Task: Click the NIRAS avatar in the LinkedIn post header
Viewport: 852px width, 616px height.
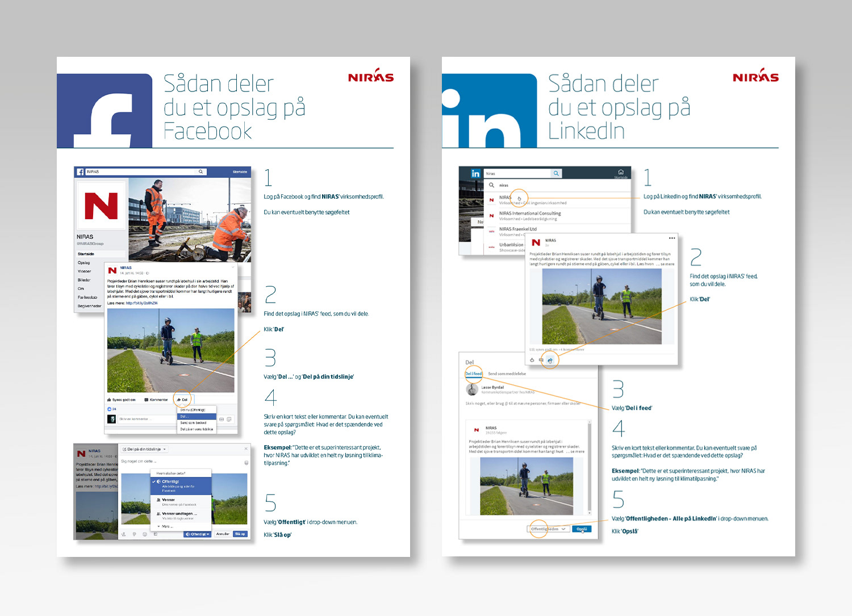Action: (536, 242)
